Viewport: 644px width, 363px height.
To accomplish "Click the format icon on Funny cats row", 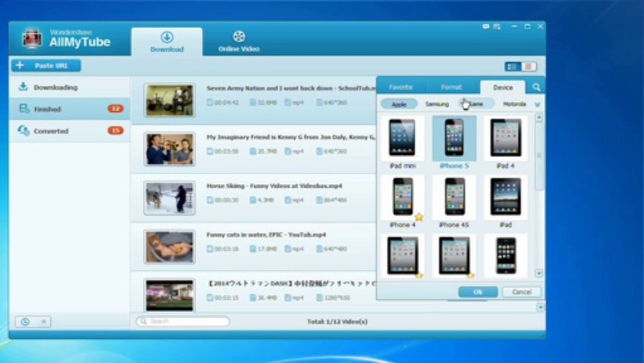I will click(x=288, y=249).
